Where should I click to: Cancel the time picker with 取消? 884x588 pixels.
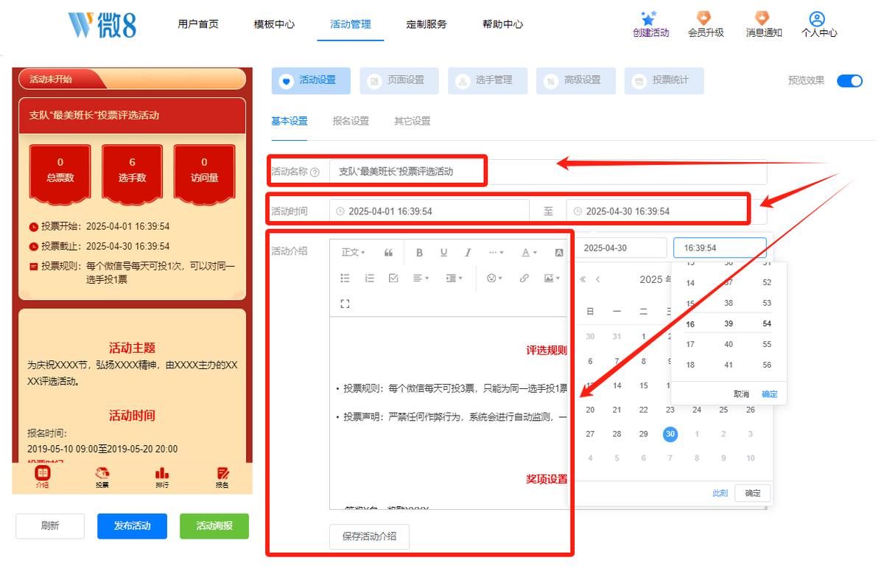pos(741,394)
